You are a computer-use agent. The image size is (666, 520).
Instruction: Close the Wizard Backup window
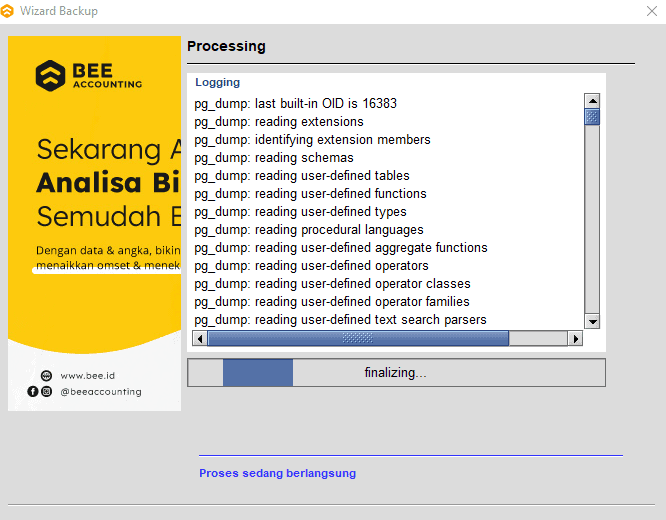point(652,11)
